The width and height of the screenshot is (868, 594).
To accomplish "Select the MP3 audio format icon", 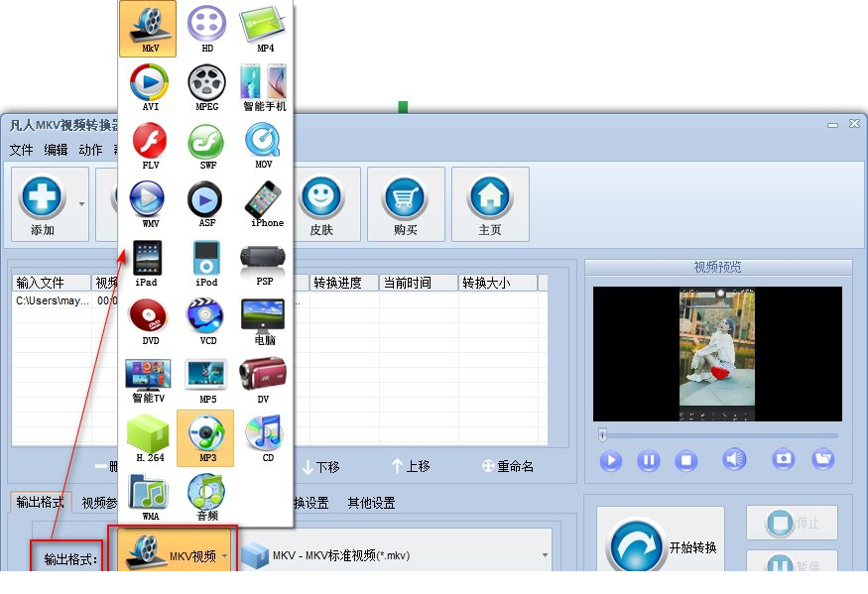I will (205, 436).
